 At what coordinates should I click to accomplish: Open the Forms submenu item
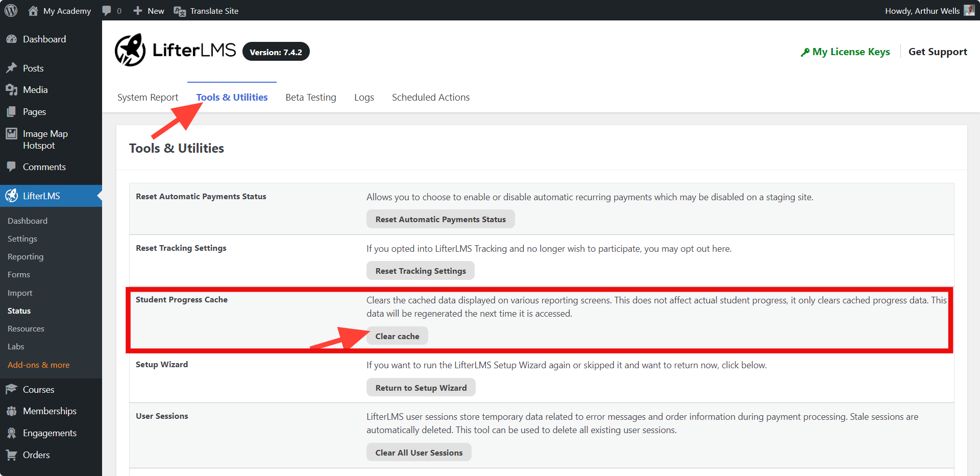pos(19,274)
